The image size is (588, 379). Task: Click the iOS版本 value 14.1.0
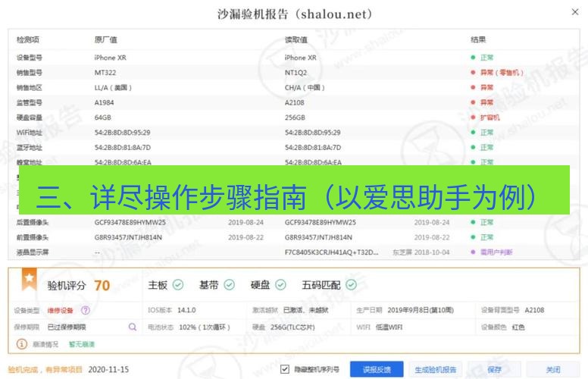186,310
